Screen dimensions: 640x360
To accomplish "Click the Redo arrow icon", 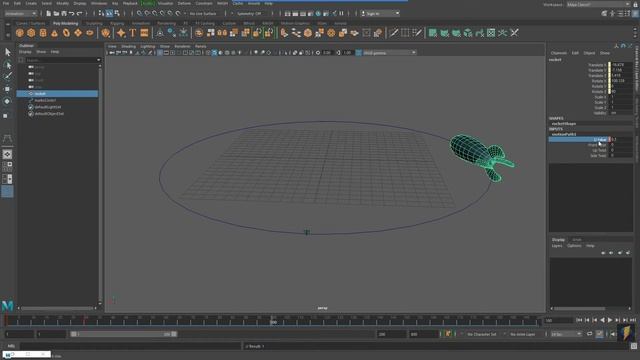I will point(80,13).
